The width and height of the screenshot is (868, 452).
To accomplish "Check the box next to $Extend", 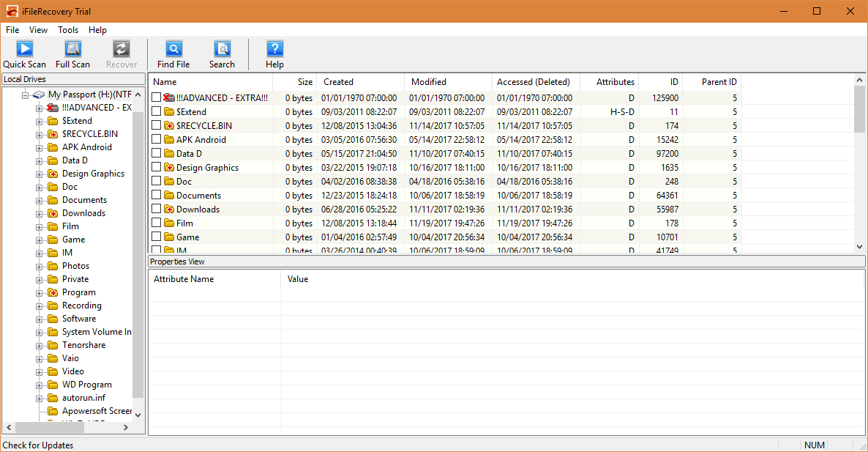I will [156, 111].
